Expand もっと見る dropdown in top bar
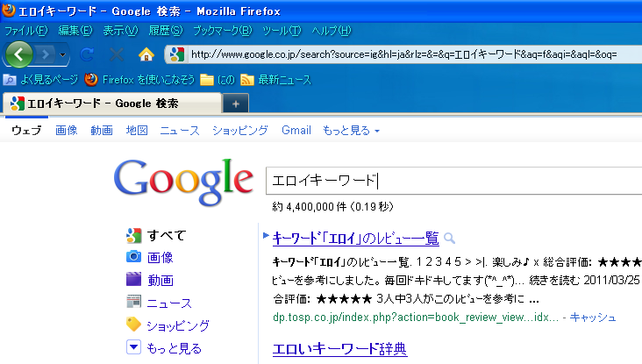The width and height of the screenshot is (642, 364). coord(351,130)
